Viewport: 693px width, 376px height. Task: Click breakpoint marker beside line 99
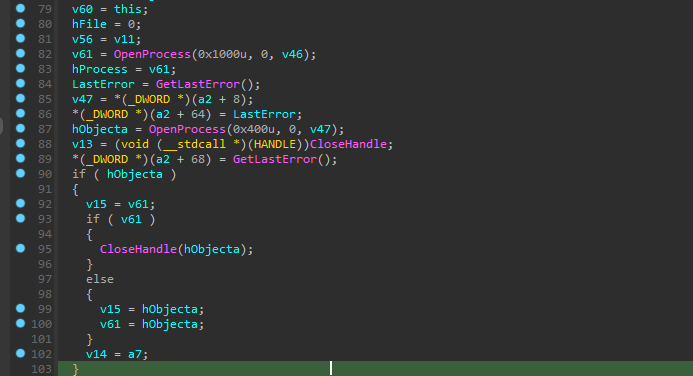(20, 308)
